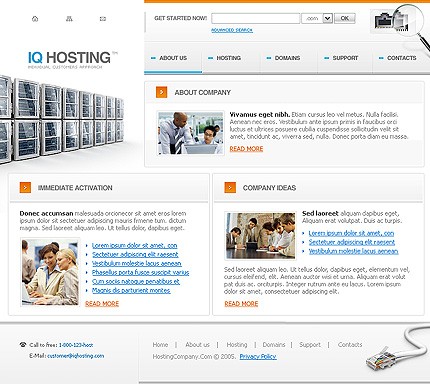This screenshot has width=430, height=384.
Task: Open the Hosting navigation tab
Action: [x=228, y=58]
